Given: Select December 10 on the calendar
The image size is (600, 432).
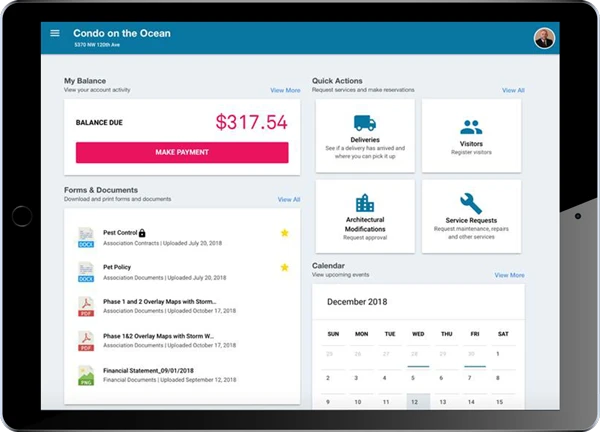Looking at the screenshot, I should pos(358,402).
